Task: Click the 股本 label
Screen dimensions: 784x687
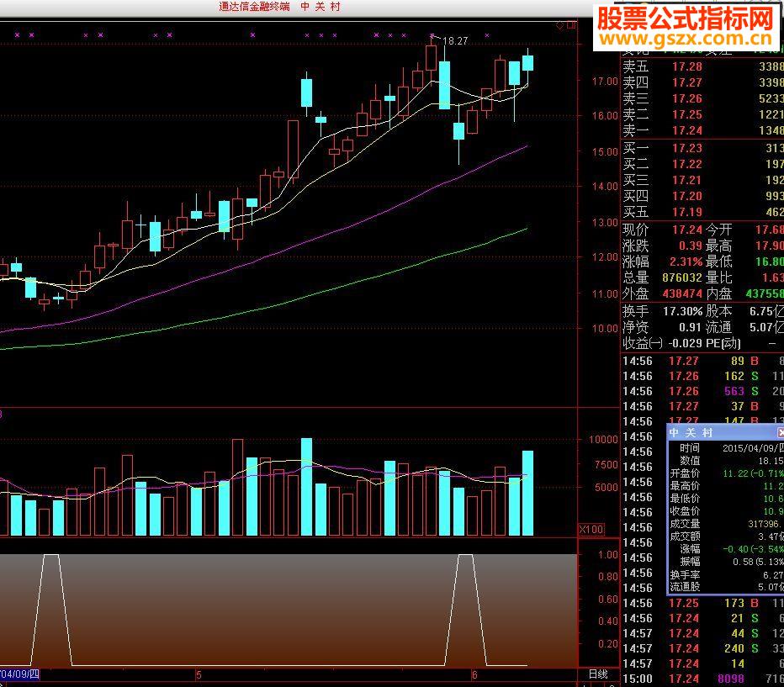Action: 719,311
